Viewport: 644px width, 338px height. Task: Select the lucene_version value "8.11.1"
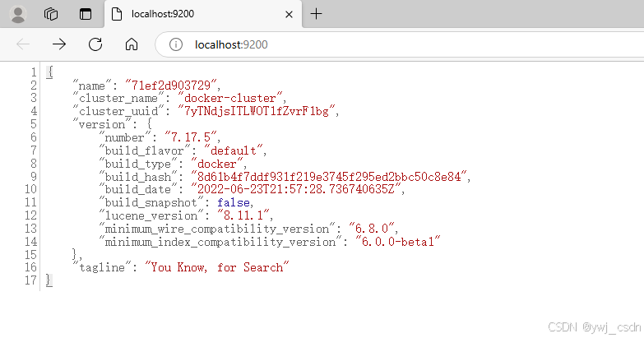[243, 215]
